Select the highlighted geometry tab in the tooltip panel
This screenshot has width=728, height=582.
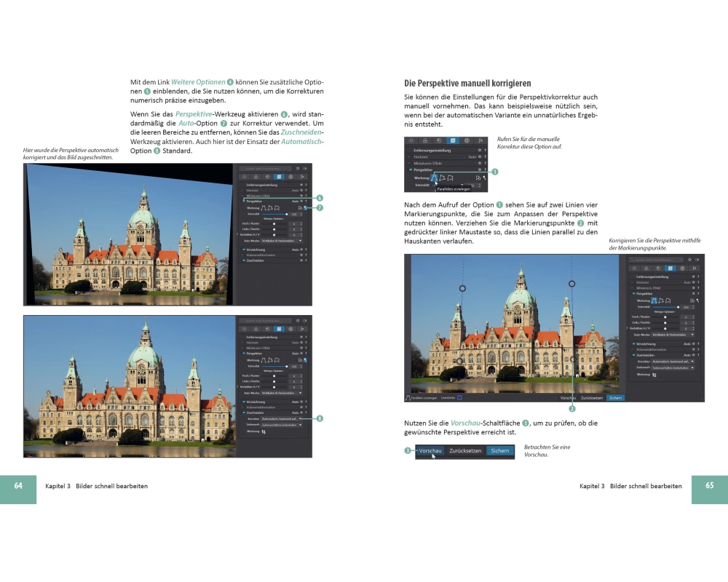(x=451, y=140)
